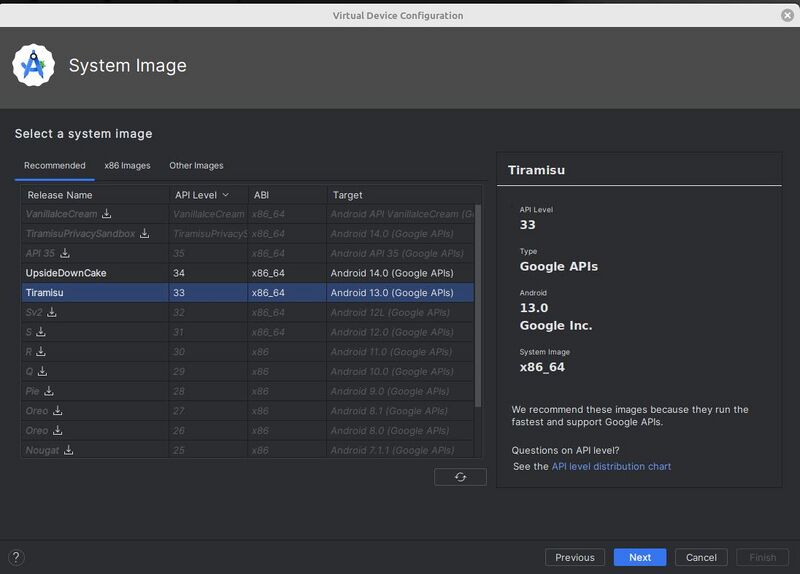Download the R system image
This screenshot has width=800, height=574.
coord(41,352)
